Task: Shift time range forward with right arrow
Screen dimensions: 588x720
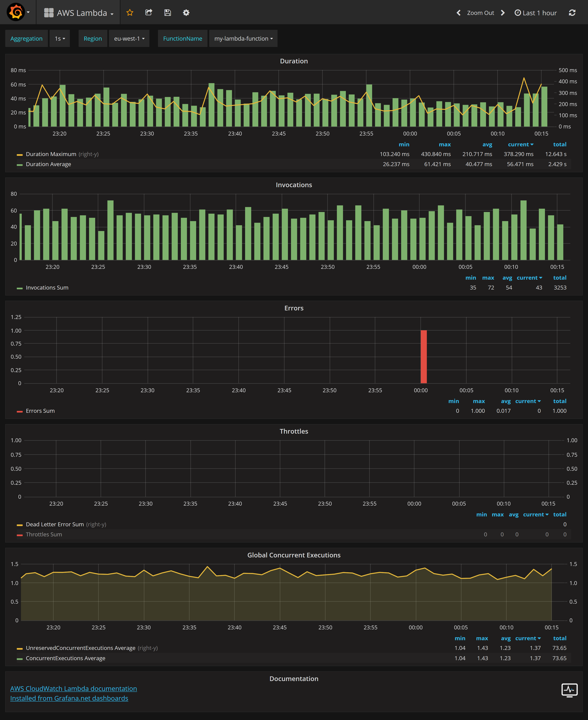Action: point(503,13)
